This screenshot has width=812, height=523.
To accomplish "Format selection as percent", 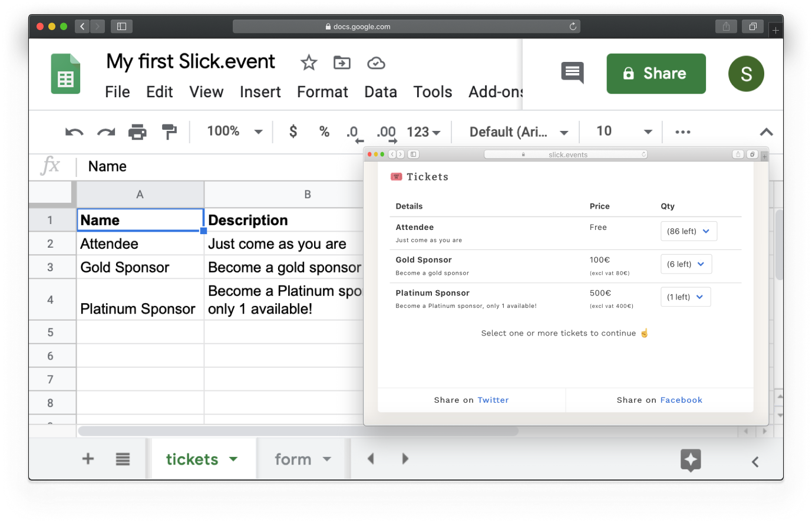I will click(324, 131).
